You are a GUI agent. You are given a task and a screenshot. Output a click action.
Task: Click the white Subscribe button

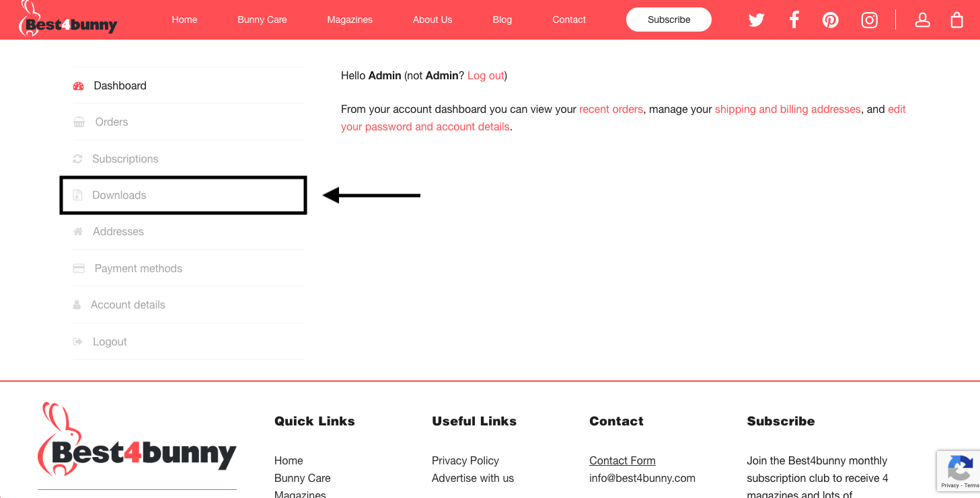[x=669, y=19]
